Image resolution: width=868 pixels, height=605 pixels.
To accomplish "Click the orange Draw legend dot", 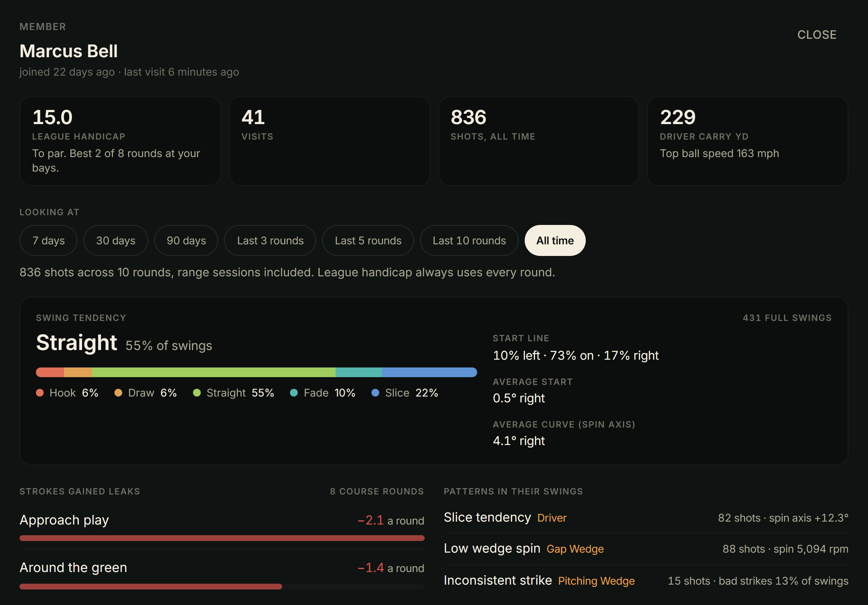I will point(118,393).
